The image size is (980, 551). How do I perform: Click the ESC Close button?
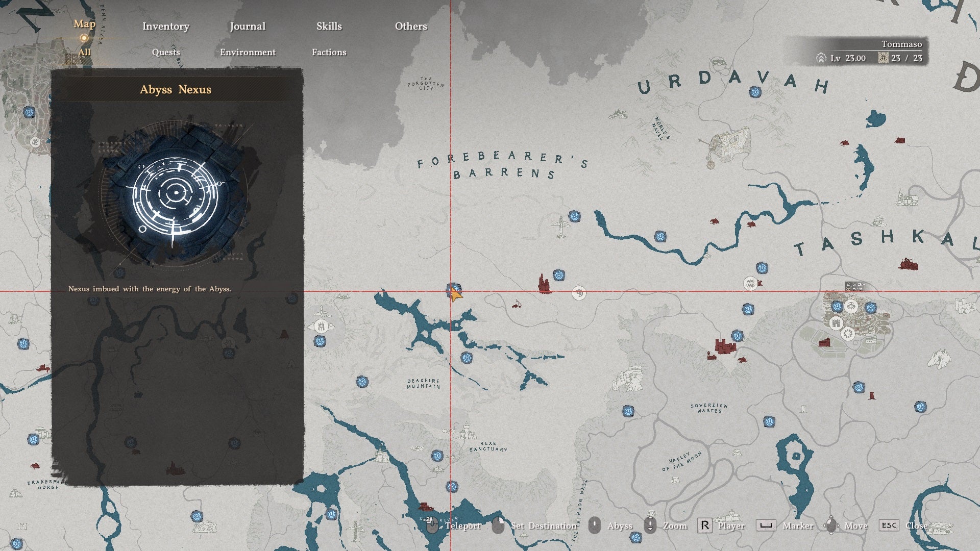coord(903,525)
